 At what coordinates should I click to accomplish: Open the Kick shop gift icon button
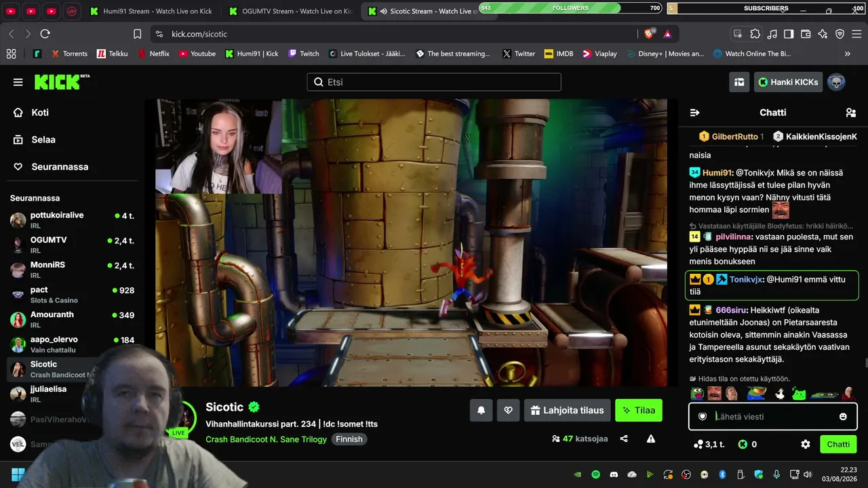[x=739, y=82]
